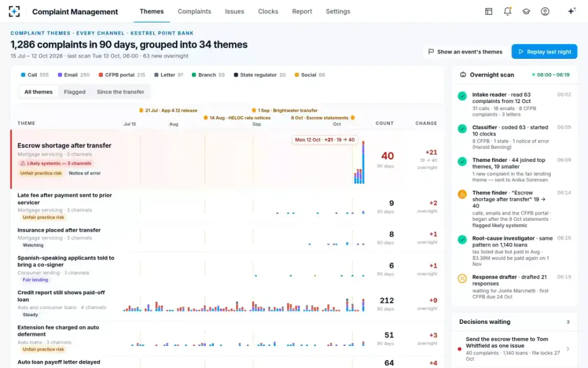Click the Response drafter status icon
588x368 pixels.
coord(462,278)
